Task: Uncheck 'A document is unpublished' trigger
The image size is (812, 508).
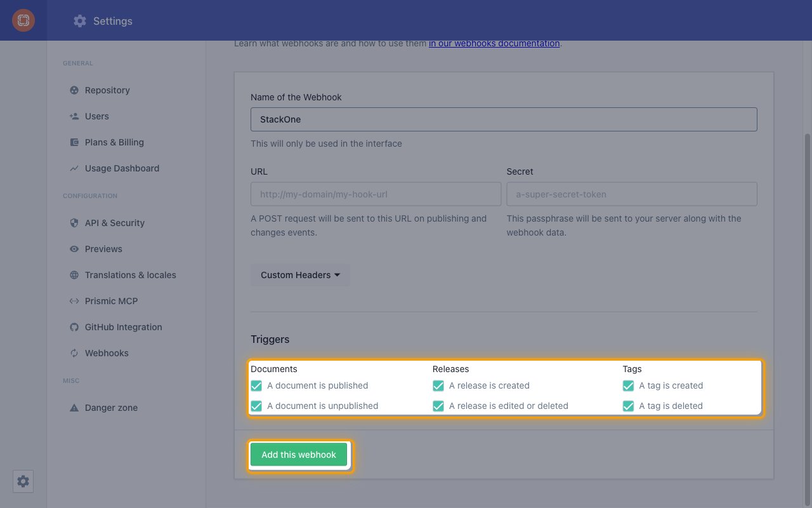Action: tap(256, 406)
